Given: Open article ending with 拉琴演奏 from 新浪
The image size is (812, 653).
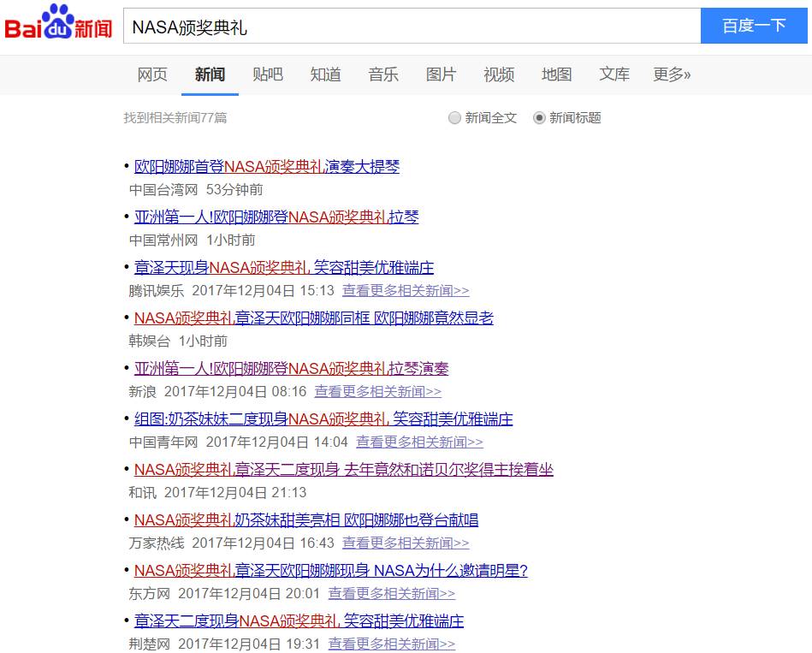Looking at the screenshot, I should click(x=291, y=368).
